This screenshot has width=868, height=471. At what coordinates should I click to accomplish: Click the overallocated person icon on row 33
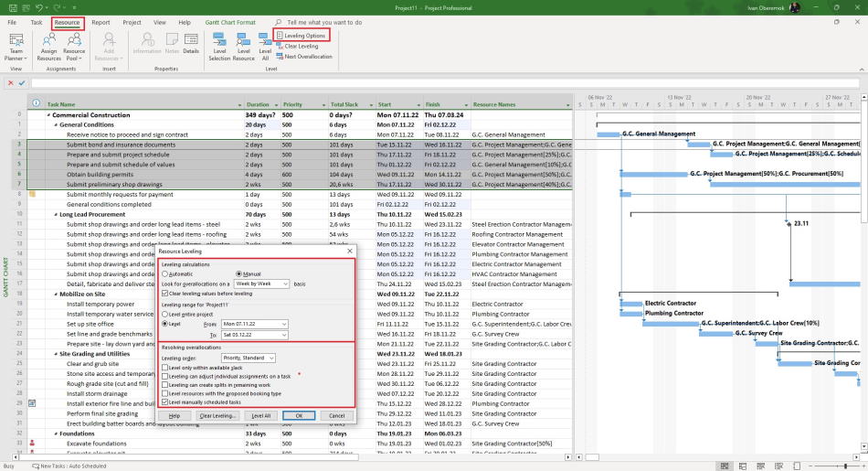pyautogui.click(x=32, y=444)
